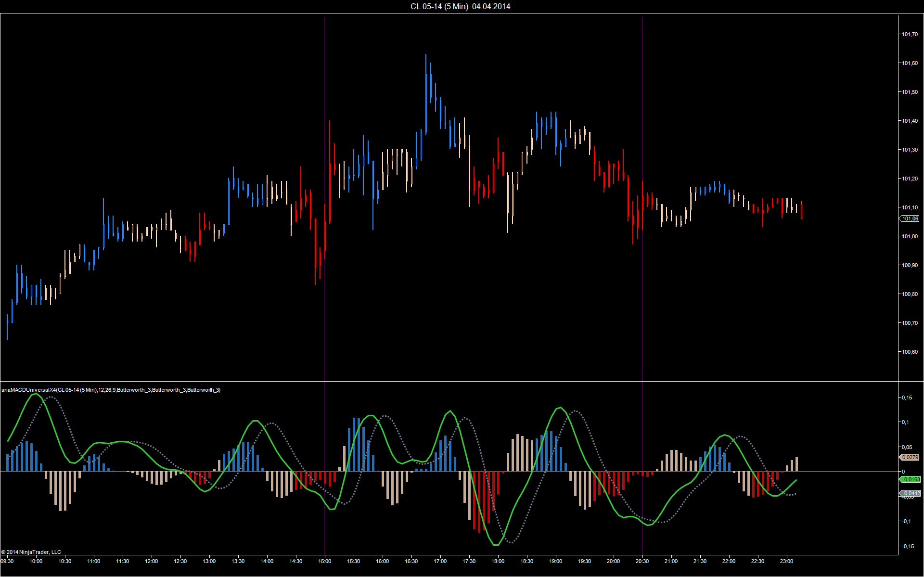Click the 12:00 time axis label
Screen dimensions: 924x577
coord(152,561)
